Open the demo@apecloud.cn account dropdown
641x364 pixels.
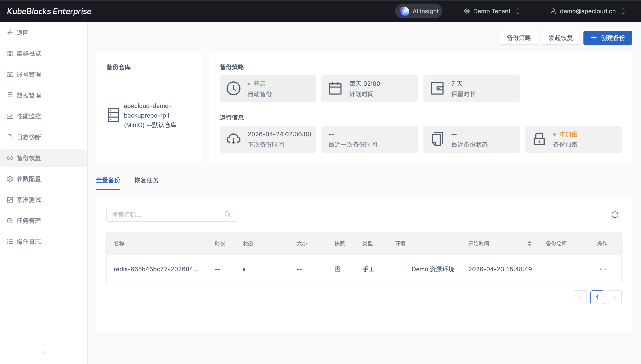[x=587, y=11]
